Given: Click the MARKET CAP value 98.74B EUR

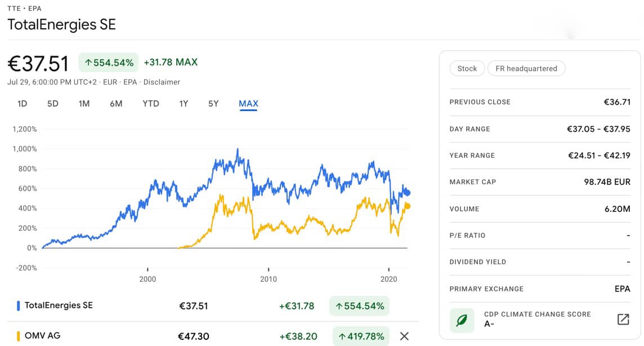Looking at the screenshot, I should pos(607,181).
